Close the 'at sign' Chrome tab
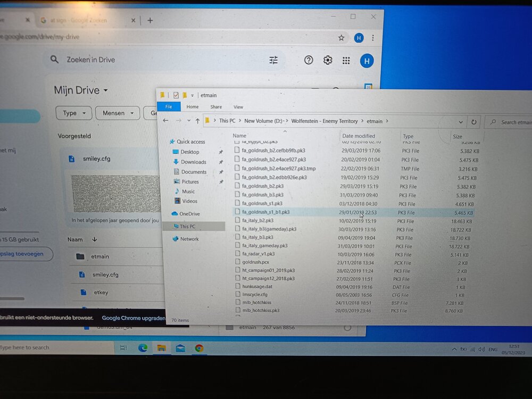Viewport: 532px width, 399px height. (x=134, y=20)
